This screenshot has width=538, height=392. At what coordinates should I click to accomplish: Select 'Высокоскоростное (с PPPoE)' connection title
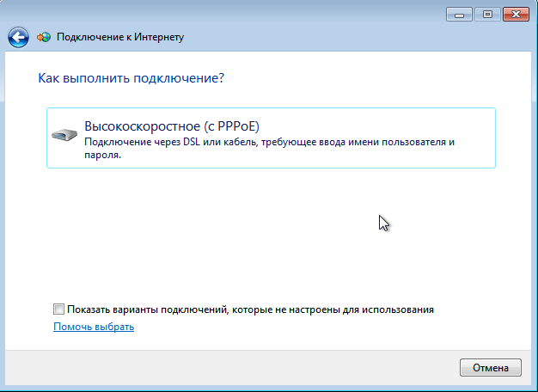(x=171, y=126)
